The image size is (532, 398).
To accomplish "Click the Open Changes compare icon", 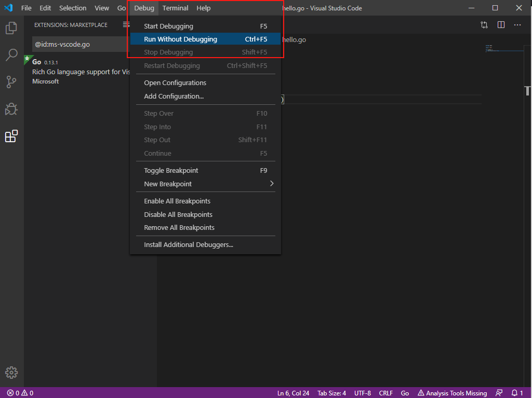I will point(484,25).
